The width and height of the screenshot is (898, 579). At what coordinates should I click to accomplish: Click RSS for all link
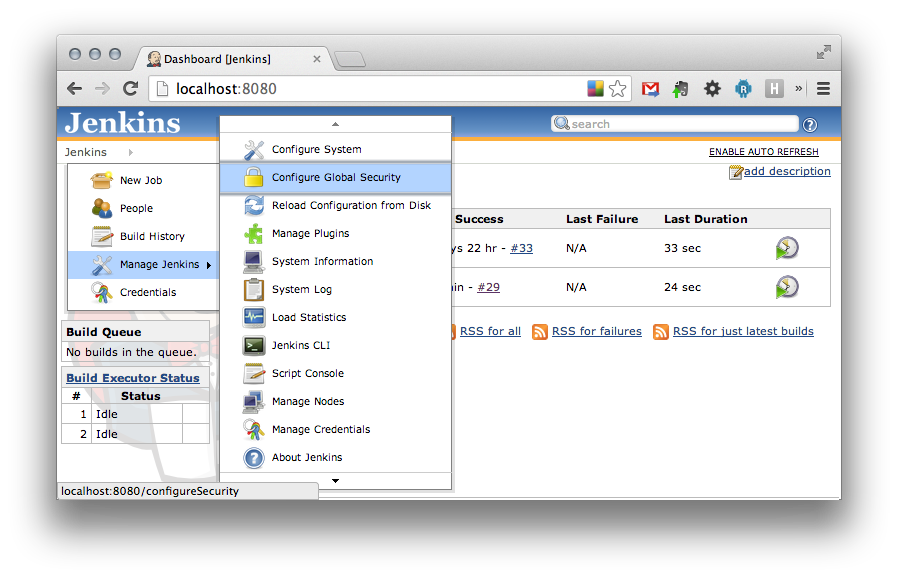pos(490,332)
